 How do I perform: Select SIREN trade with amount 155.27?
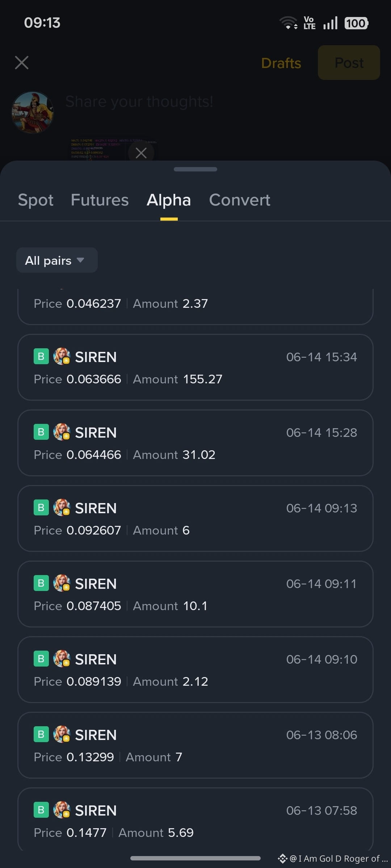click(x=195, y=367)
